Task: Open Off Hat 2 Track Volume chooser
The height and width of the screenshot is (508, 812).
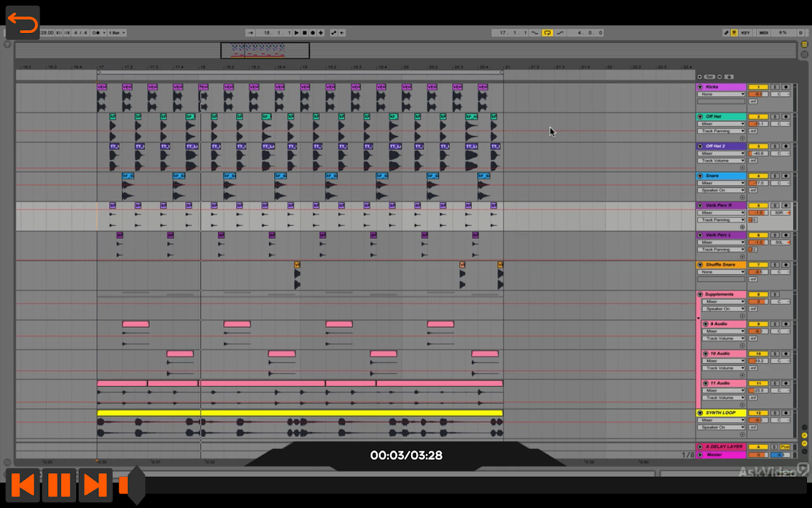Action: point(721,161)
